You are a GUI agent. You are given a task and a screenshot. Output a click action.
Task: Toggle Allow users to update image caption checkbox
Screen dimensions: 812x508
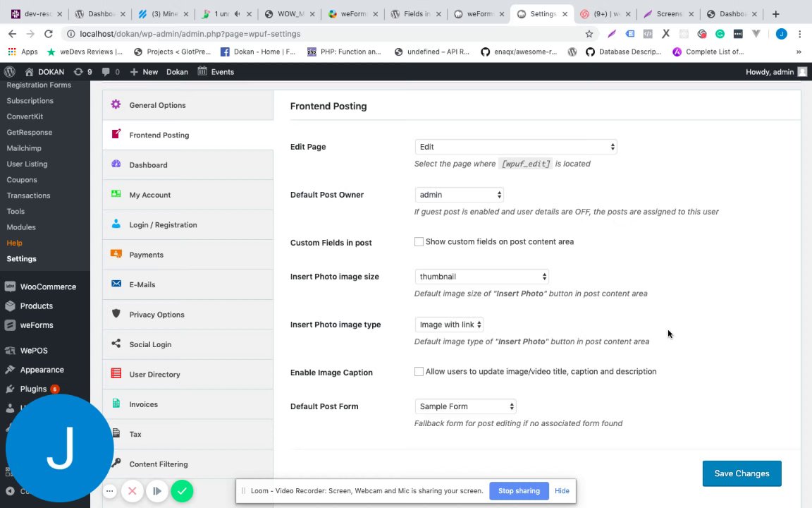[419, 371]
